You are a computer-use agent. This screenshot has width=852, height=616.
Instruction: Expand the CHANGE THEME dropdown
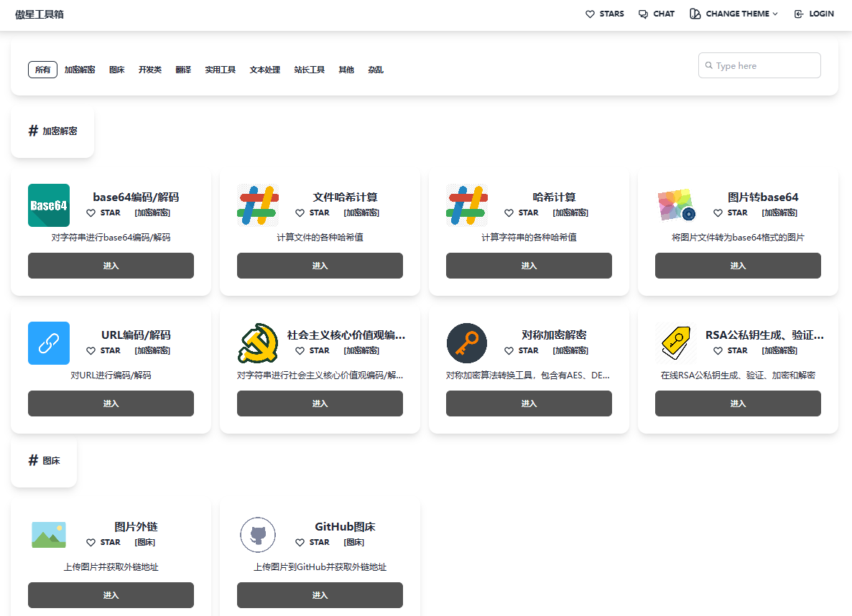pos(733,13)
